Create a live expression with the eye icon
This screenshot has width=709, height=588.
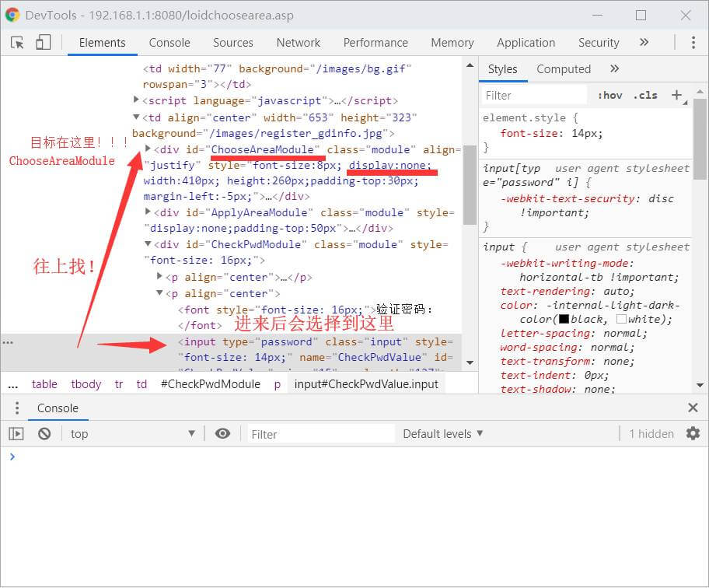[x=223, y=433]
